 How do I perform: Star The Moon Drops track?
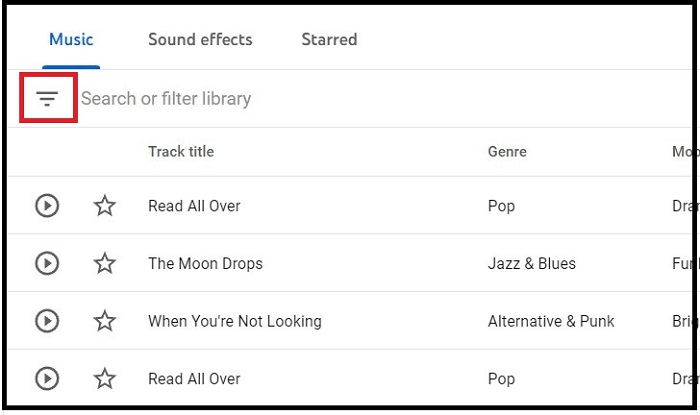pyautogui.click(x=105, y=264)
